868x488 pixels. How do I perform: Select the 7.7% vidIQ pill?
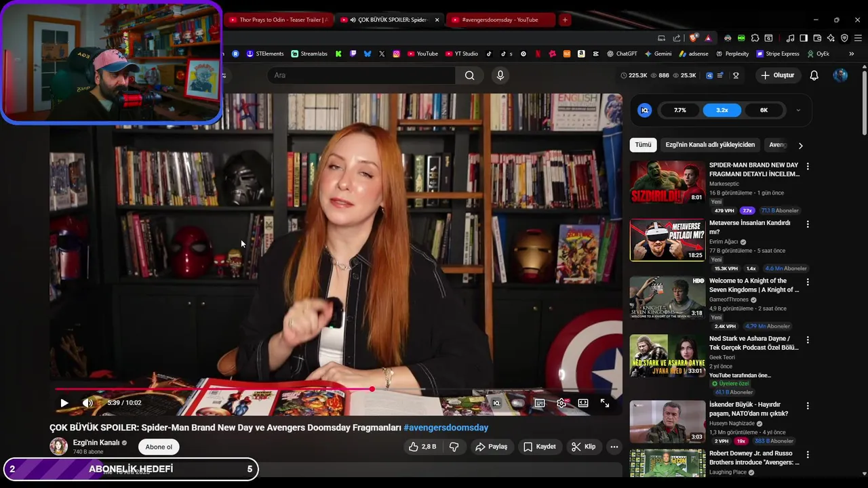680,110
